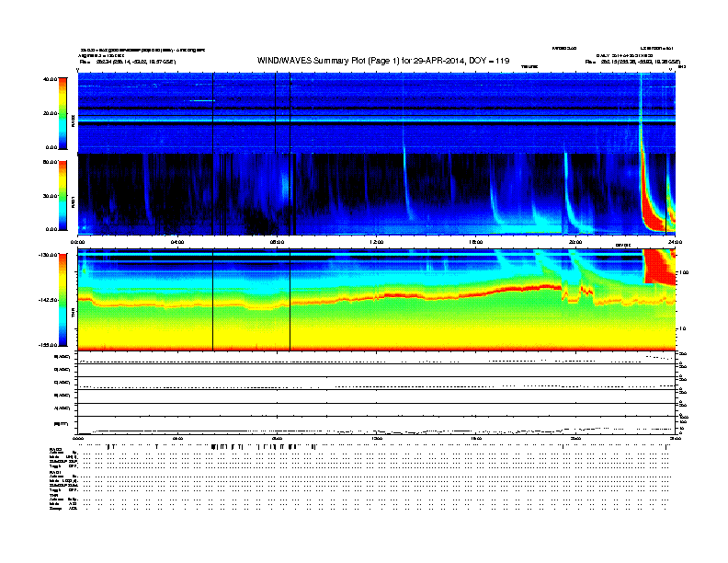Screen dimensions: 728x563
Task: Click the RAD1 vertical axis label
Action: [x=73, y=202]
